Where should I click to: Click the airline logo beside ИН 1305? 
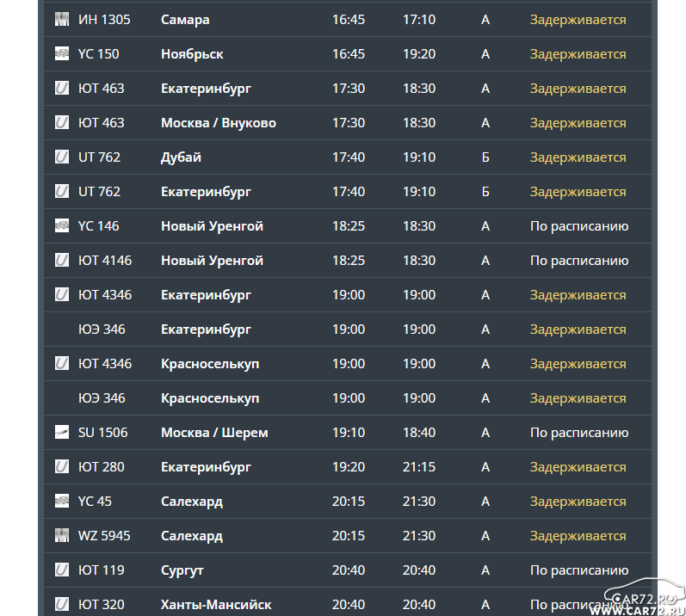(x=62, y=19)
